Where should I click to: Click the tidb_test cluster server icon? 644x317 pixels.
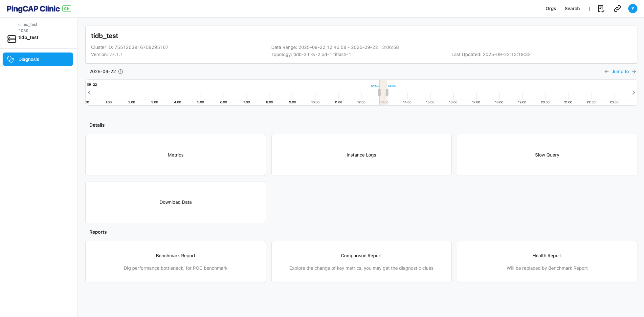point(12,39)
